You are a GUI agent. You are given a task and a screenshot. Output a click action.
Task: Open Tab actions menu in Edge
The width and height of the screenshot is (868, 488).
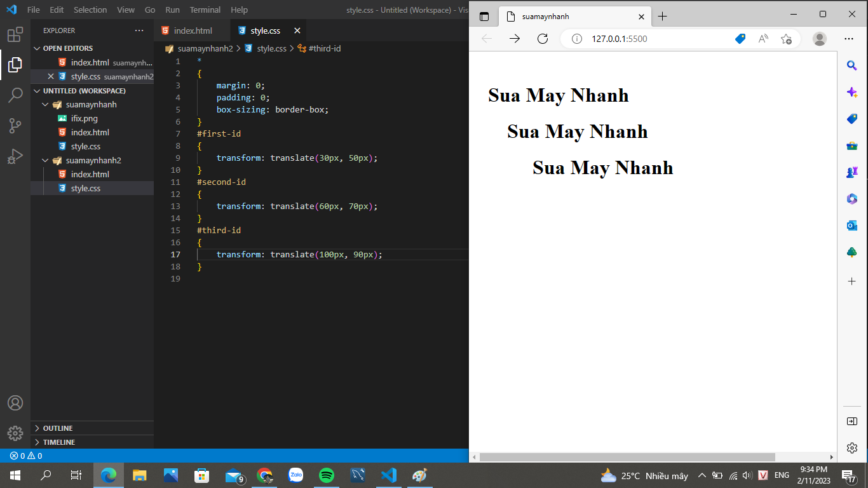[484, 17]
